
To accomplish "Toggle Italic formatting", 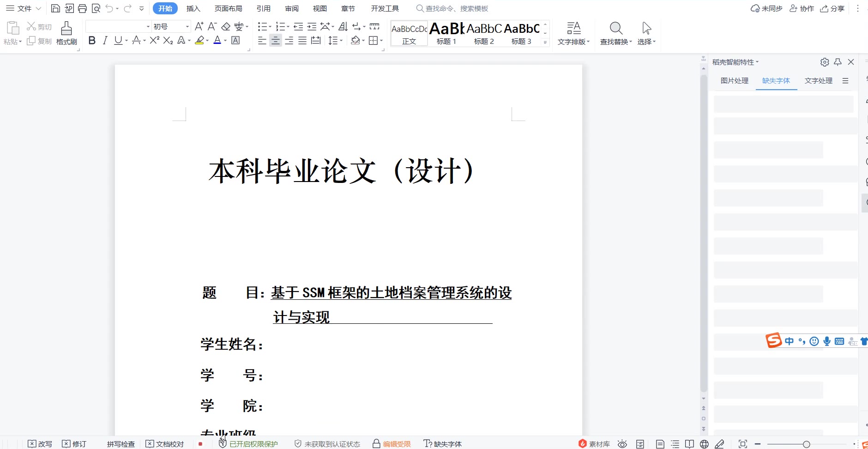I will pos(105,40).
